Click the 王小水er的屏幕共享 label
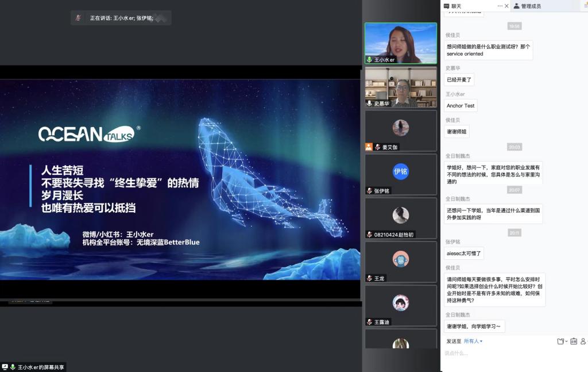Image resolution: width=588 pixels, height=372 pixels. (x=41, y=367)
